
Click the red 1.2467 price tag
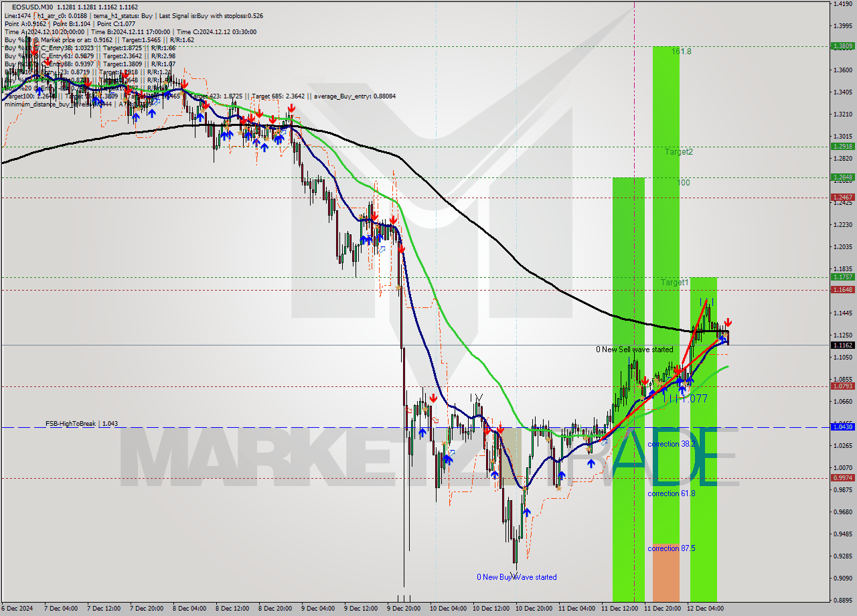[842, 198]
